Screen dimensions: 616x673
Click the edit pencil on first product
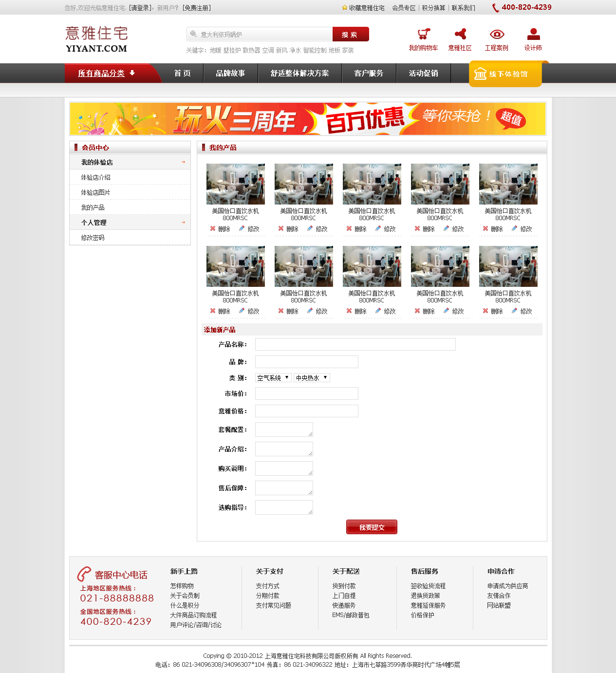[242, 228]
